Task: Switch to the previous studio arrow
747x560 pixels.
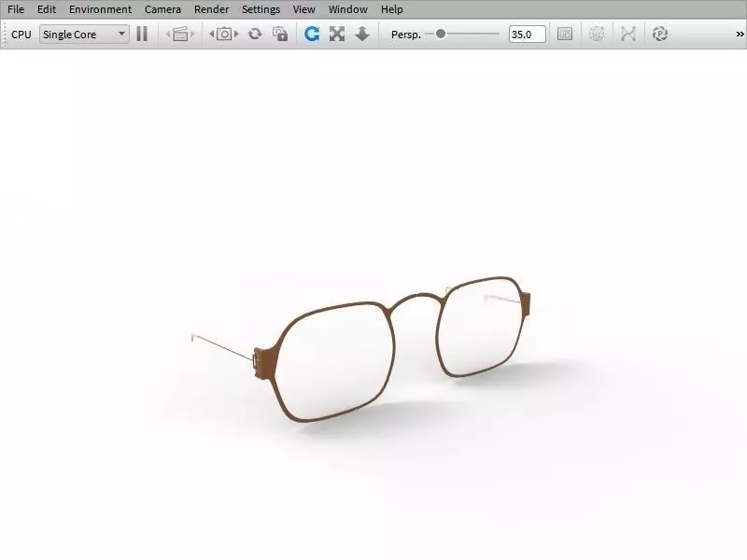Action: [x=168, y=34]
